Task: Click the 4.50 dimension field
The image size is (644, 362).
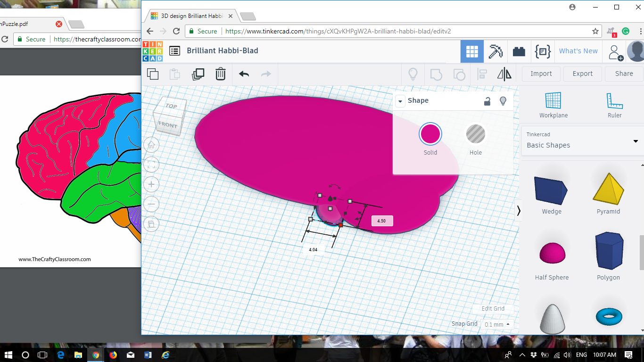Action: coord(382,221)
